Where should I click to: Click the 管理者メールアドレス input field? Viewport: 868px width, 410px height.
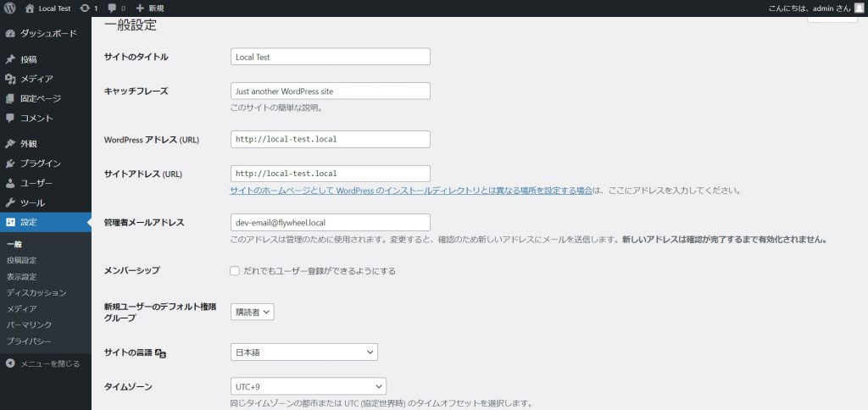point(331,223)
